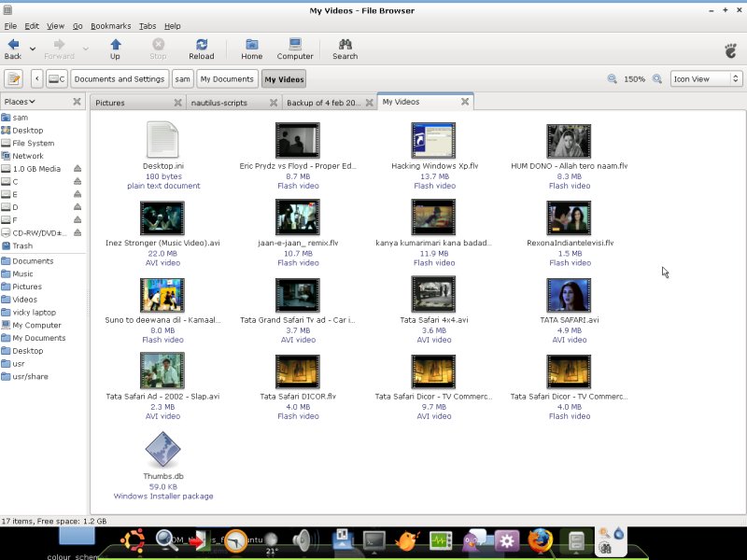Select RexonaIndiantelevisi.flv thumbnail
This screenshot has height=560, width=747.
click(x=569, y=217)
